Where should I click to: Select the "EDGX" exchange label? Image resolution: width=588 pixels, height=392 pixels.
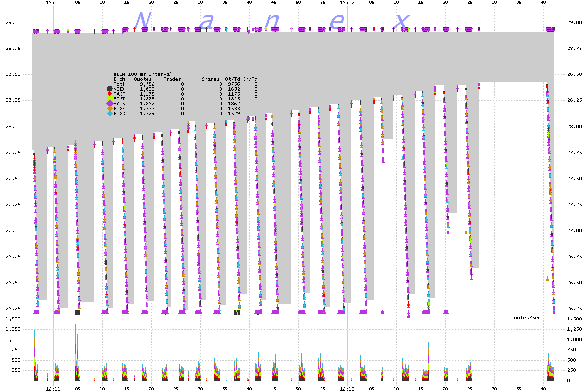point(119,113)
